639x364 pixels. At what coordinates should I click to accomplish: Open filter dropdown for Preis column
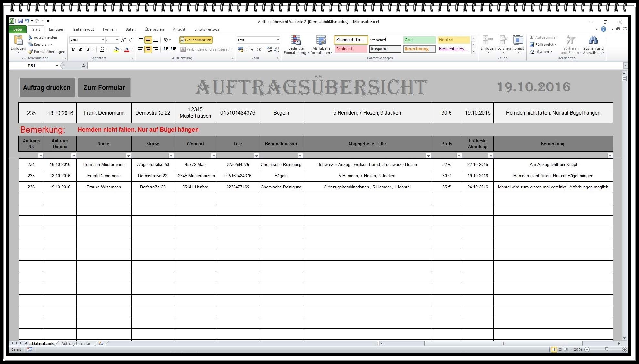459,156
